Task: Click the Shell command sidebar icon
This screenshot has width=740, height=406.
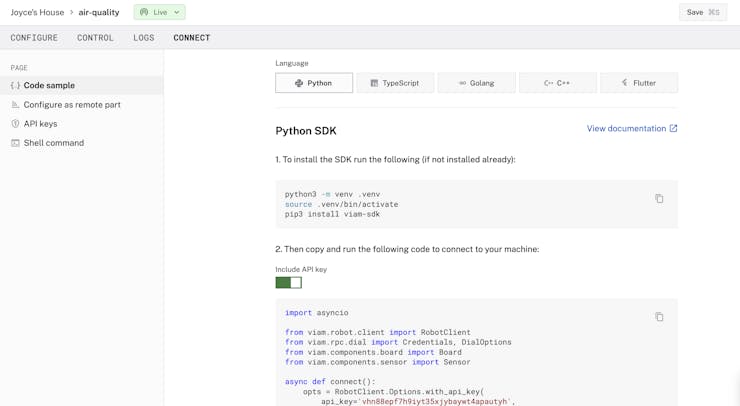Action: point(15,143)
